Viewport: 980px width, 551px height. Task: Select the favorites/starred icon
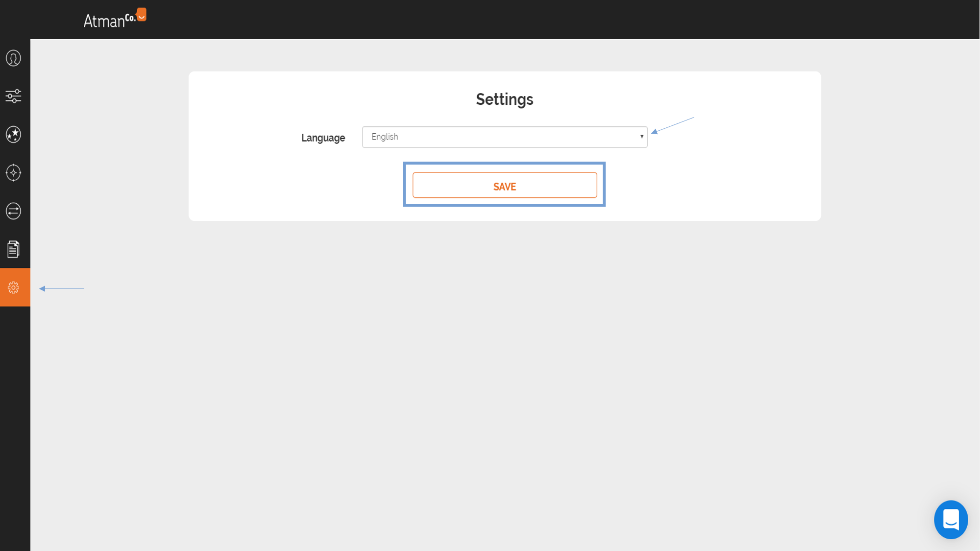pos(13,134)
